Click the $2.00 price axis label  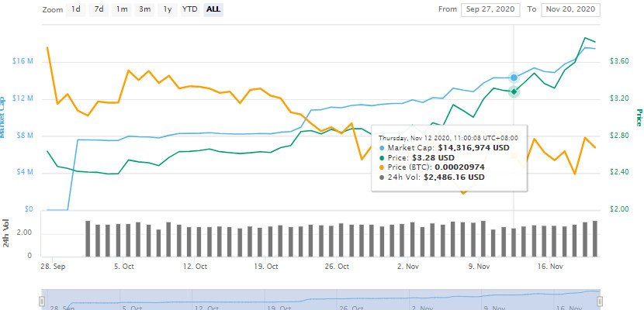(619, 209)
